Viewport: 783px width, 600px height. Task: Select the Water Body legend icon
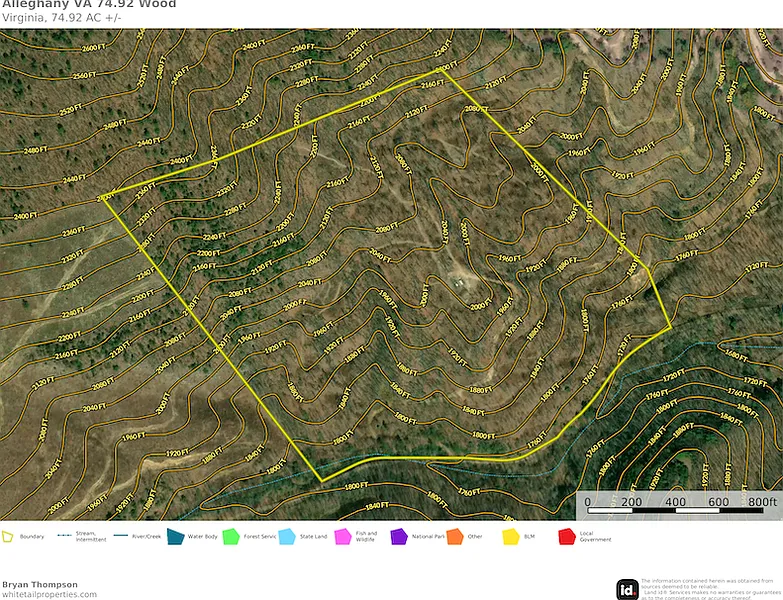[x=175, y=537]
